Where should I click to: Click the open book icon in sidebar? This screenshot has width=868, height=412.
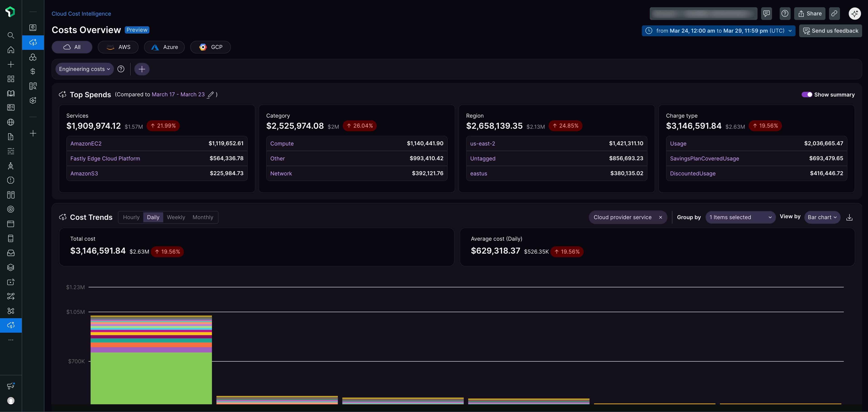(x=11, y=93)
